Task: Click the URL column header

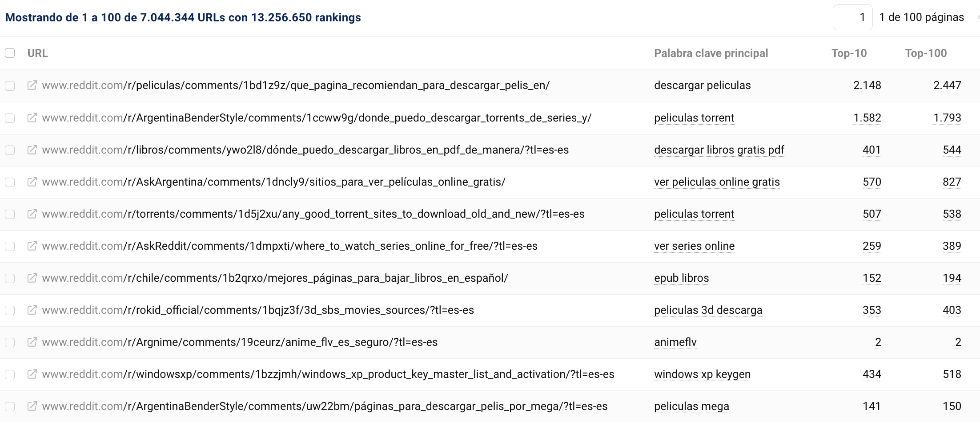Action: coord(37,53)
